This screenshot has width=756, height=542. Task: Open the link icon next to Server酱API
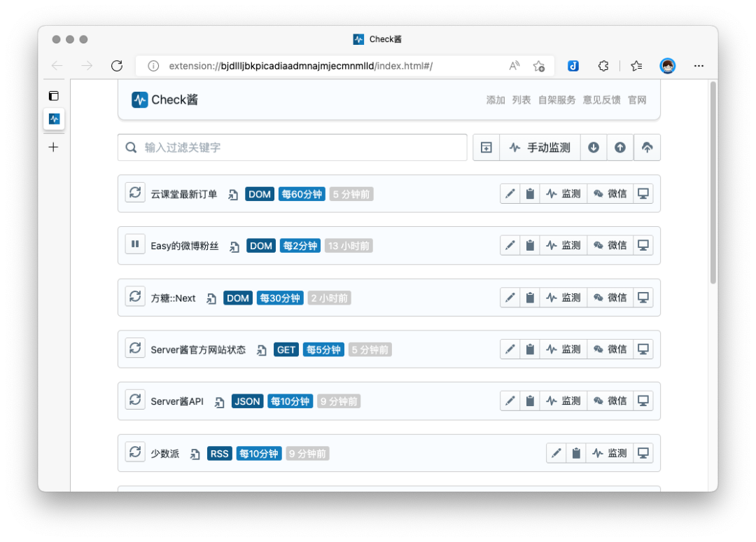click(x=219, y=402)
